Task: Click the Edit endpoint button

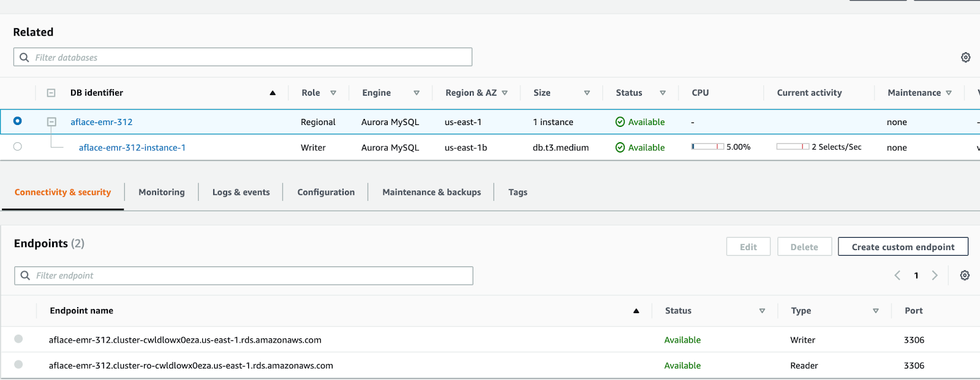Action: coord(748,246)
